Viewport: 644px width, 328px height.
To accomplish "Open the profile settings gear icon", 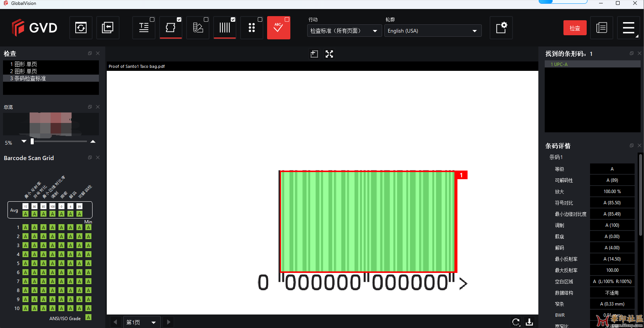I will pyautogui.click(x=501, y=28).
